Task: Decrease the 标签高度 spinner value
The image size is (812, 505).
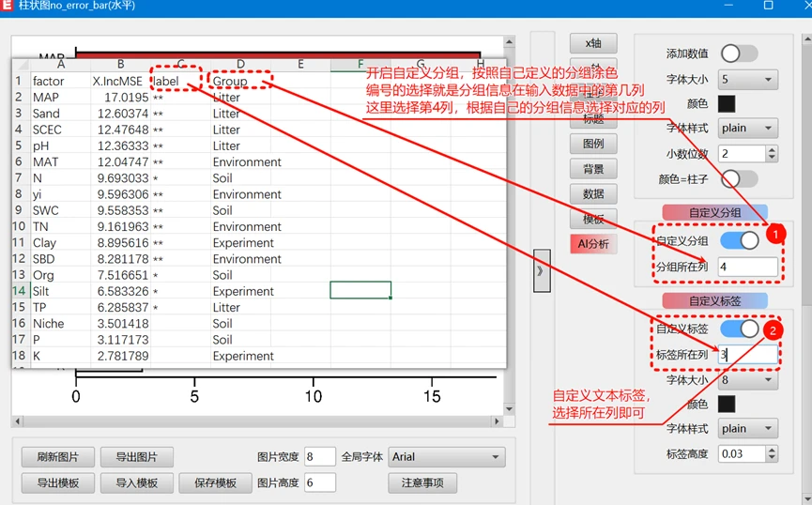Action: click(x=772, y=458)
